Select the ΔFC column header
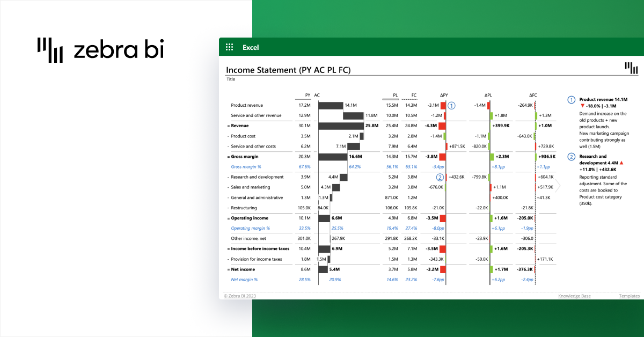This screenshot has height=337, width=644. pos(532,95)
